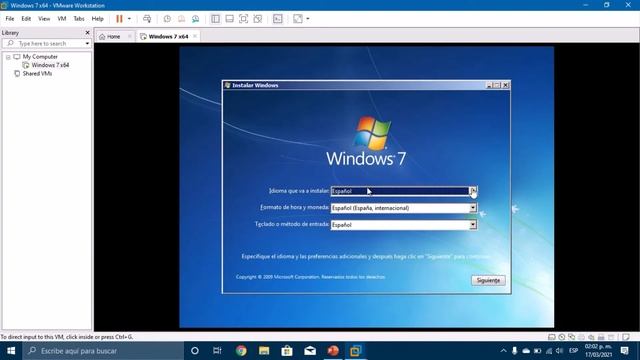Open the Edit menu
640x360 pixels.
(26, 19)
